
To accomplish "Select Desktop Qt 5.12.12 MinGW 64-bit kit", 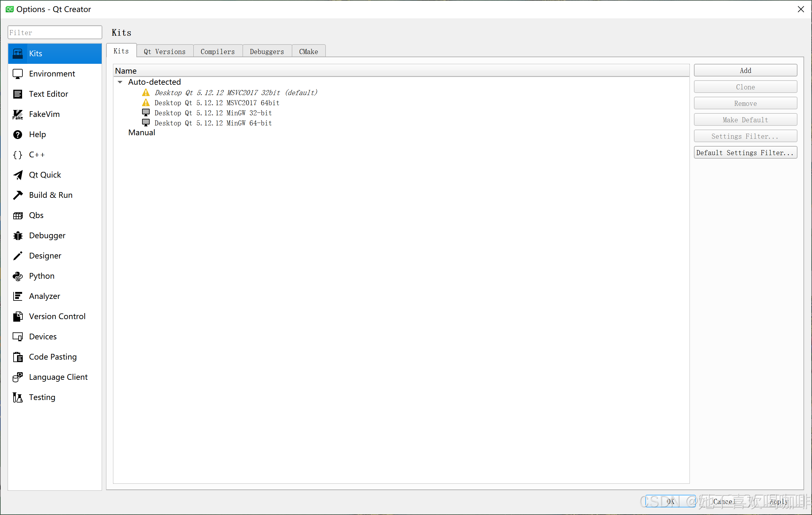I will point(213,123).
